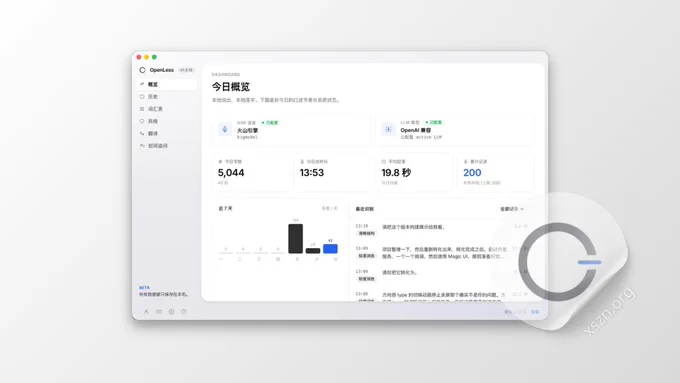Image resolution: width=680 pixels, height=383 pixels.
Task: Click the user account icon in sidebar footer
Action: pyautogui.click(x=146, y=311)
